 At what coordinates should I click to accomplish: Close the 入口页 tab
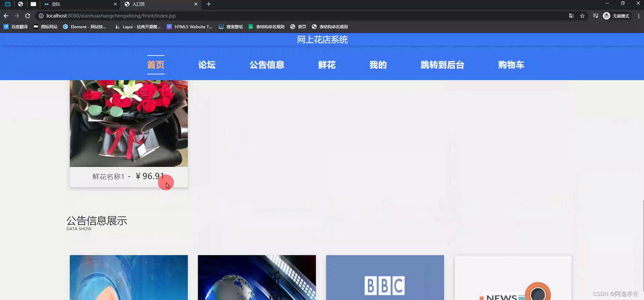[x=196, y=4]
